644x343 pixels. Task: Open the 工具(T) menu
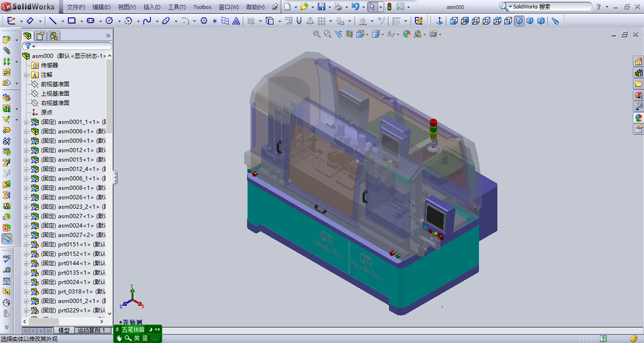pos(177,7)
